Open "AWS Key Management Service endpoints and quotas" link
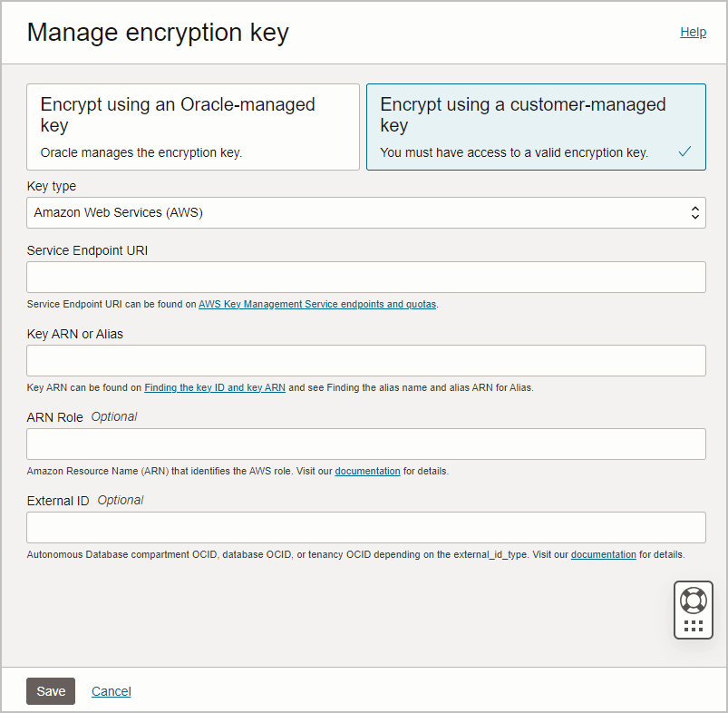 (x=316, y=304)
